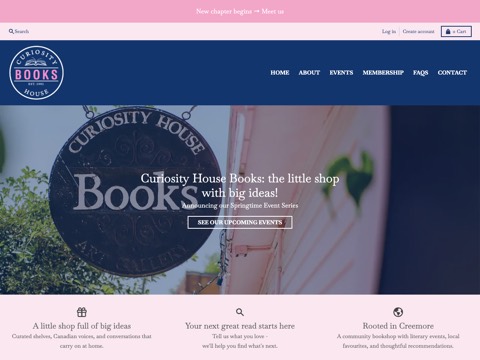480x360 pixels.
Task: Open the Events menu item
Action: point(341,73)
